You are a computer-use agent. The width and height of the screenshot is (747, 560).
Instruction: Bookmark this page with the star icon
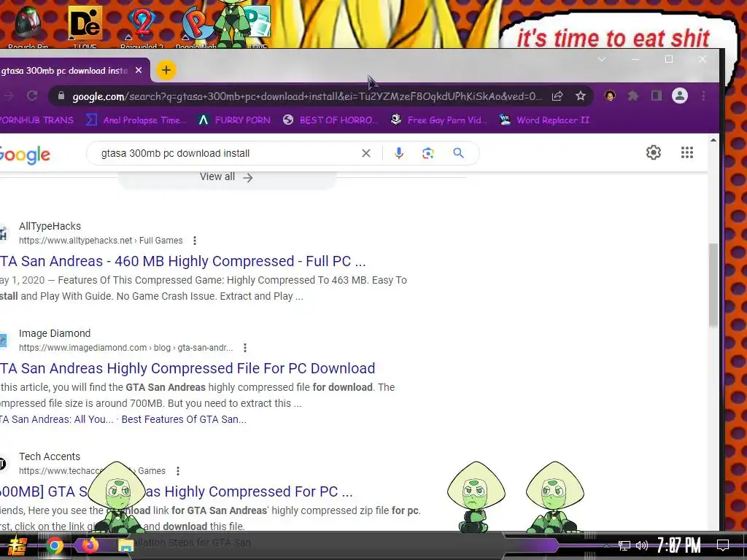[580, 96]
